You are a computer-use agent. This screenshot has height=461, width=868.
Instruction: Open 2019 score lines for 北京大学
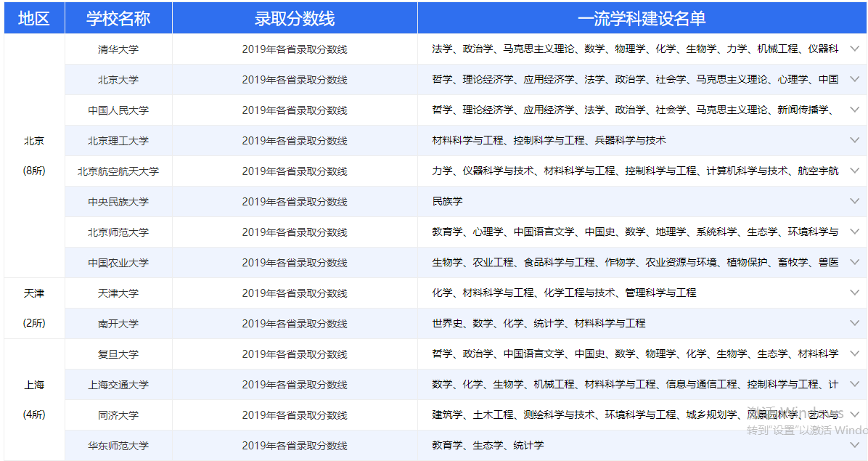(295, 80)
